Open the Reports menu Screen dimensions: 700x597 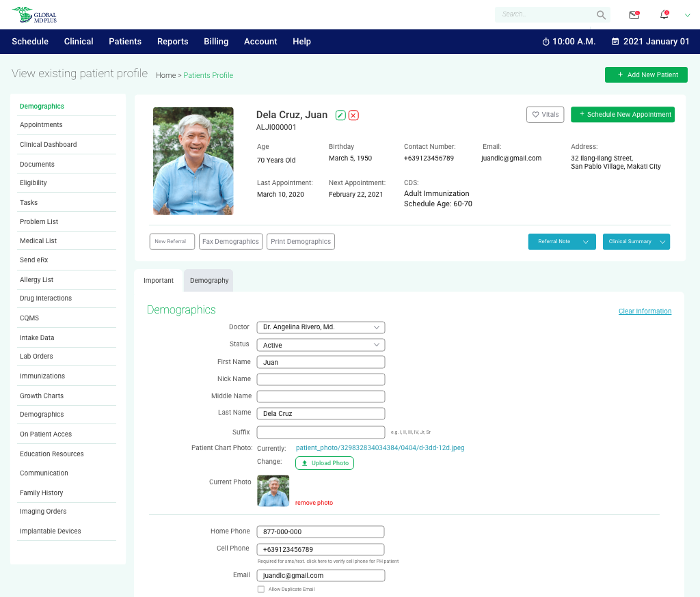173,42
